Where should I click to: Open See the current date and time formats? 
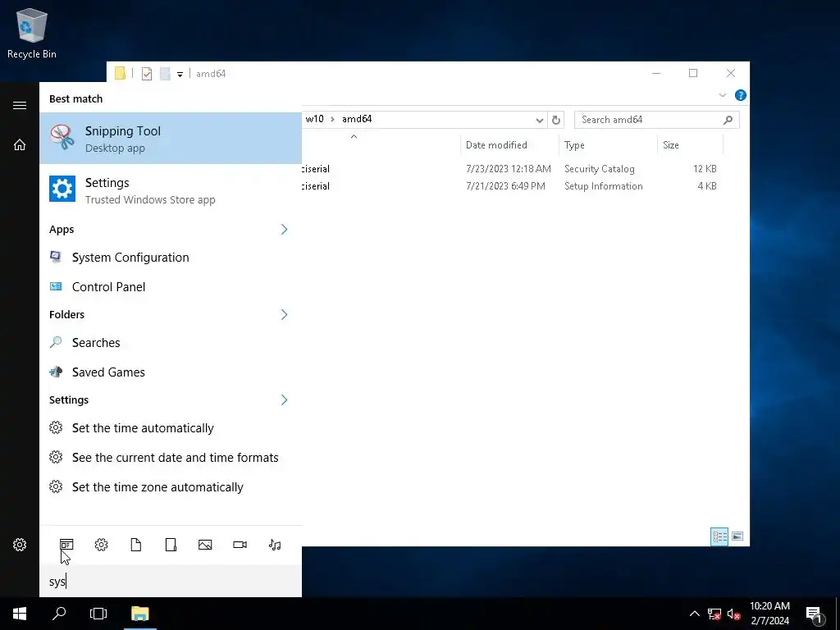(171, 458)
